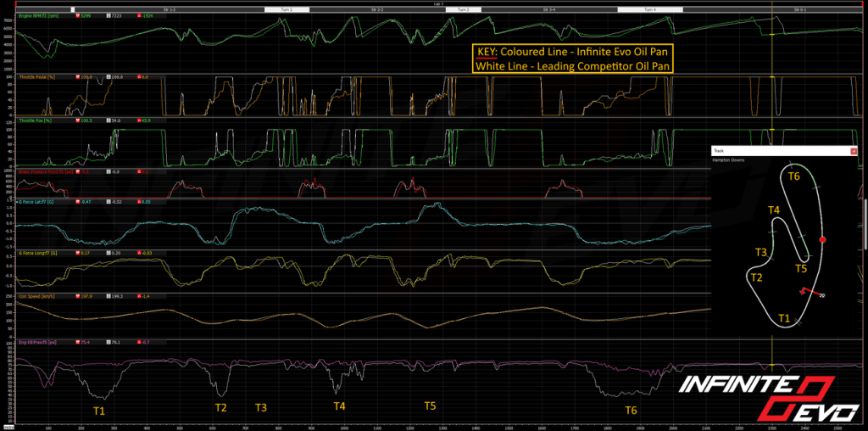Image resolution: width=868 pixels, height=431 pixels.
Task: Click red delta icon on Corr Speed channel
Action: [x=141, y=297]
